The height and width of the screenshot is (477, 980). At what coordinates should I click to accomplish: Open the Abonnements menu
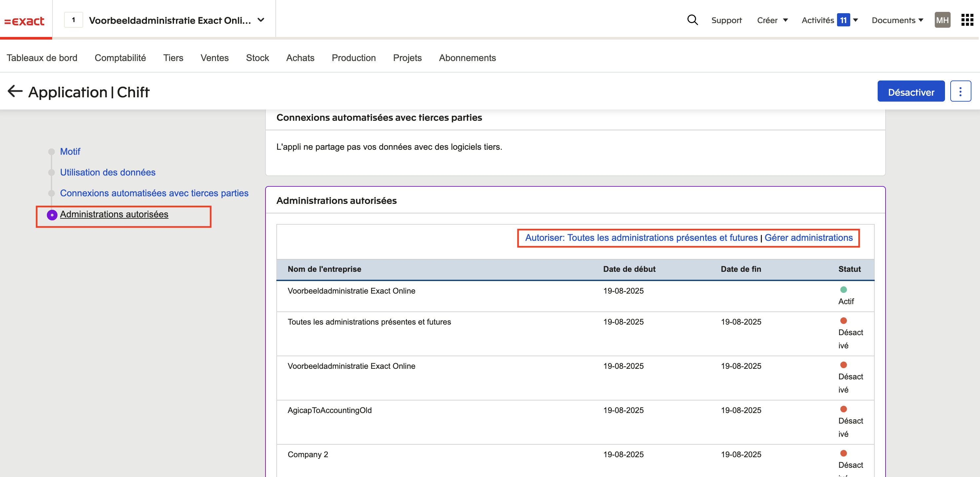tap(467, 58)
